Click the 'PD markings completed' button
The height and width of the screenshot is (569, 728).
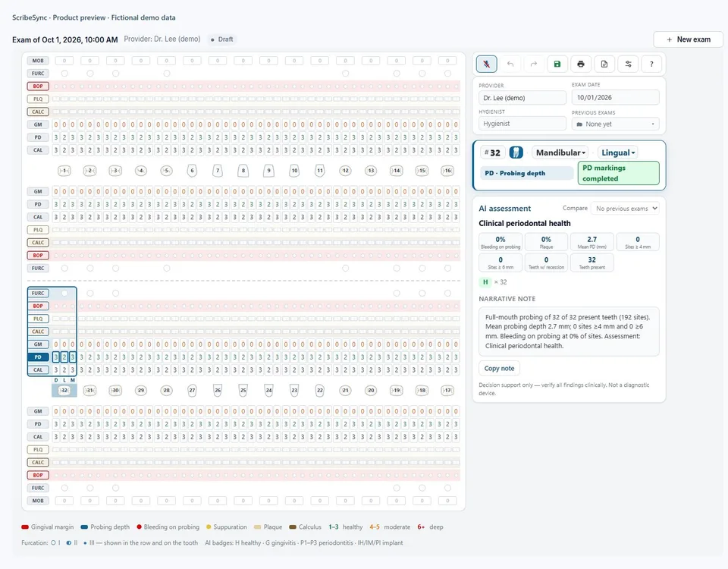tap(619, 173)
